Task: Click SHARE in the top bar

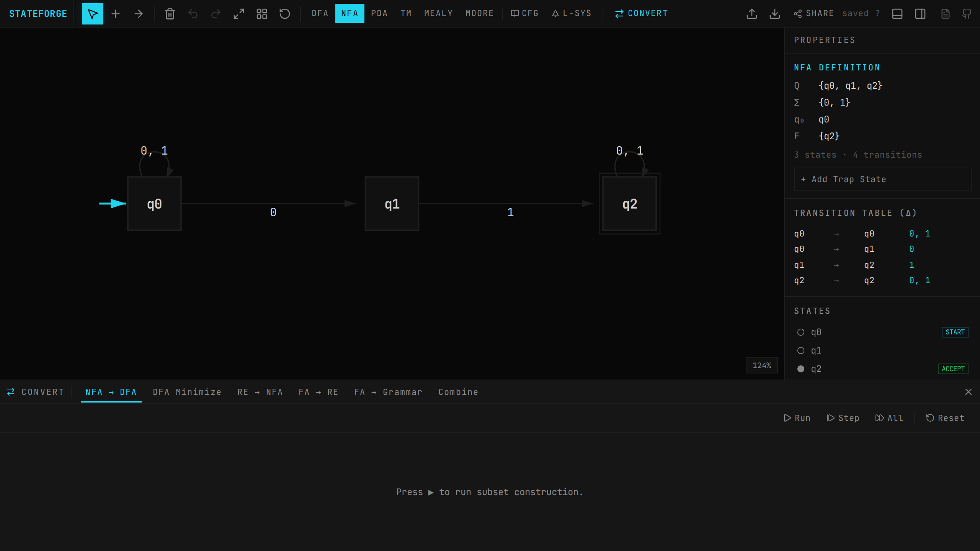Action: coord(820,13)
